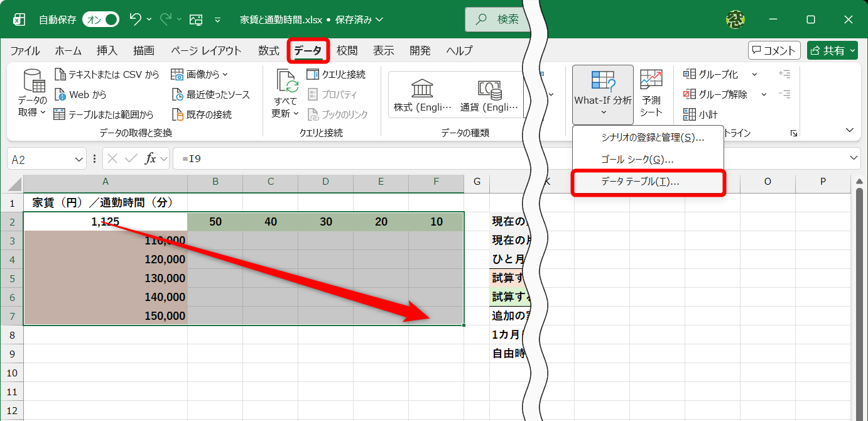Viewport: 868px width, 421px height.
Task: Switch to the 数式 tab
Action: pos(269,51)
